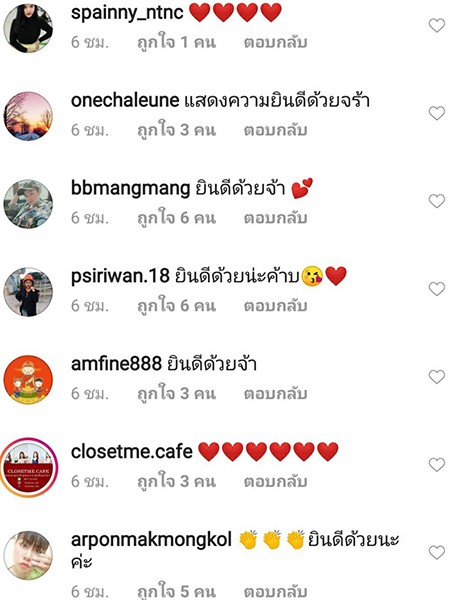The height and width of the screenshot is (600, 457).
Task: Like bbmangmang's comment with the heart
Action: (436, 201)
